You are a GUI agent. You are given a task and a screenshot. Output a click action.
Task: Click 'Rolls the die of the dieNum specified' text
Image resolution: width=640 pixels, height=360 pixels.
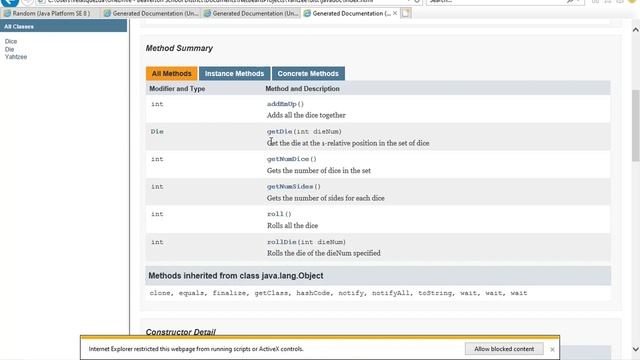[x=324, y=253]
